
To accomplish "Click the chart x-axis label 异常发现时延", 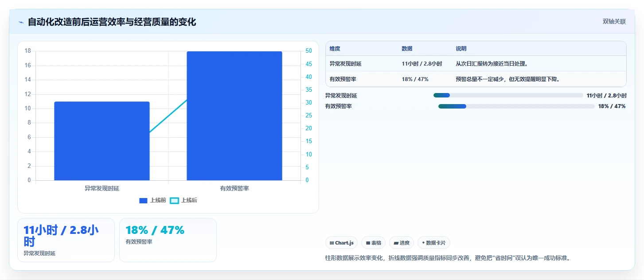I will [x=102, y=188].
